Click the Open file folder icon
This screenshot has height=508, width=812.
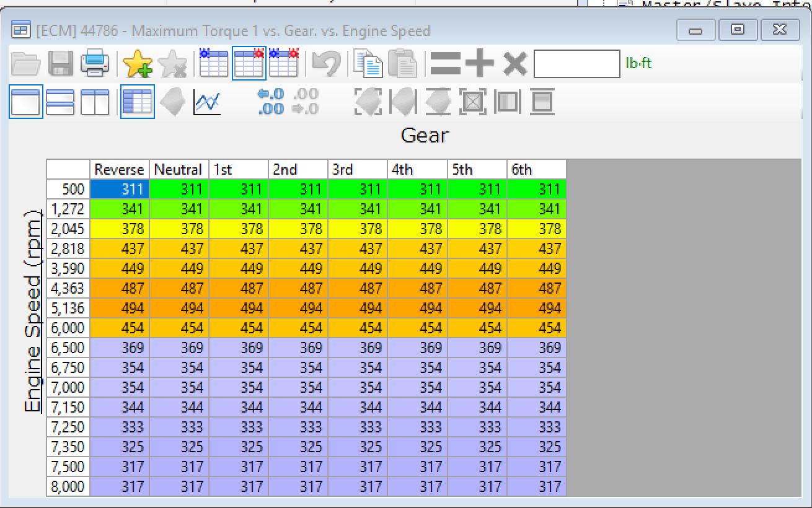pyautogui.click(x=26, y=63)
